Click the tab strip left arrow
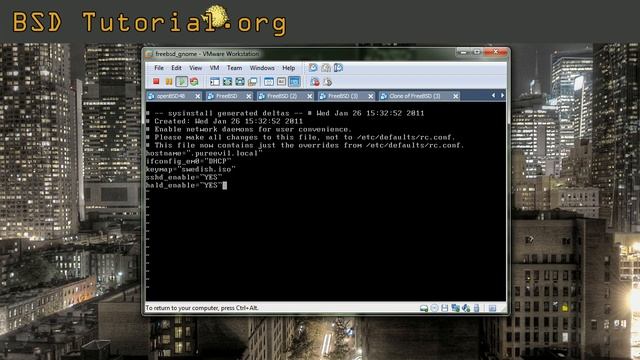 click(x=493, y=96)
